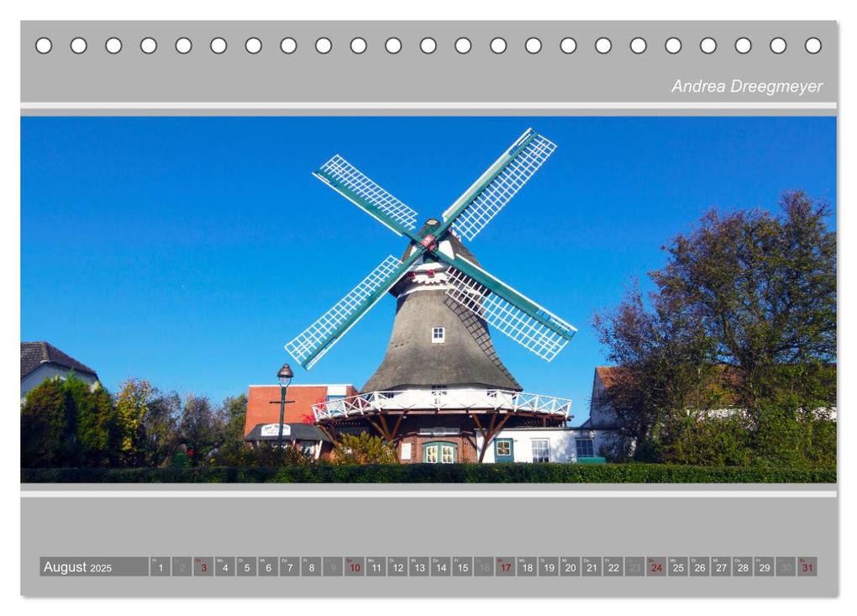Pick day 15 in the August strip
The image size is (857, 616).
tap(462, 566)
